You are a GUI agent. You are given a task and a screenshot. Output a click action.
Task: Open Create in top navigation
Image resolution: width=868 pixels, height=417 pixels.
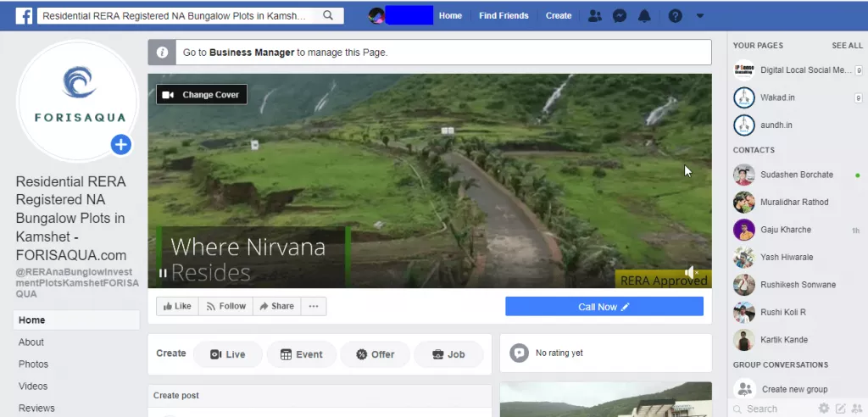[559, 15]
